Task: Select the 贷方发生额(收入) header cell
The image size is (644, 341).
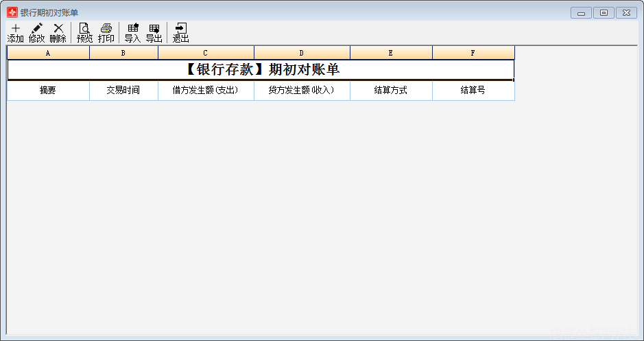Action: click(302, 91)
